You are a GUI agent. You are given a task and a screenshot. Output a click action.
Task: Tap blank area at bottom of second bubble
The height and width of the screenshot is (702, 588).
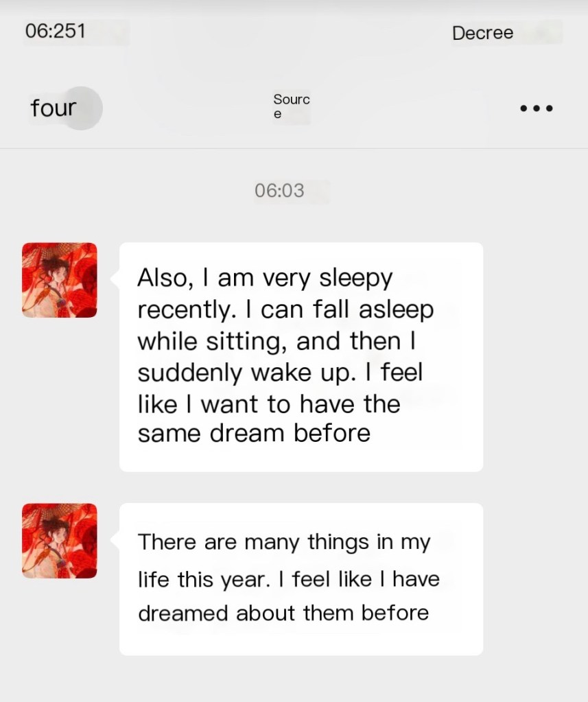302,640
